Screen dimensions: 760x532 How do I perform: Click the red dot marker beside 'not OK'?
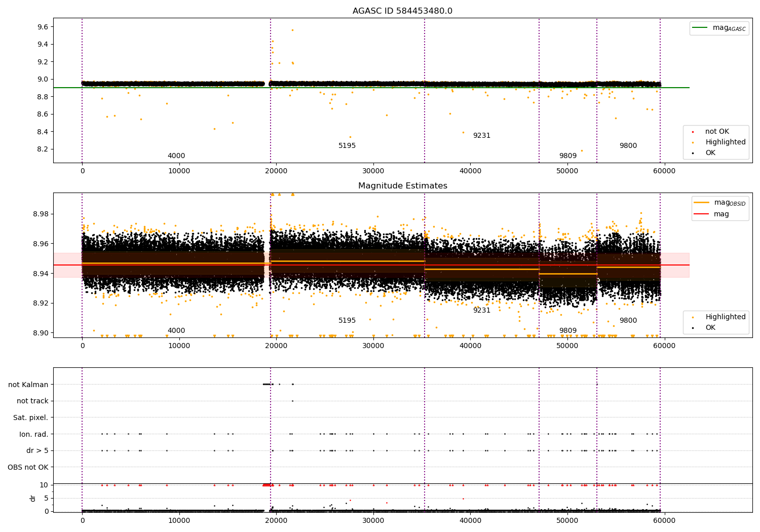[x=693, y=132]
